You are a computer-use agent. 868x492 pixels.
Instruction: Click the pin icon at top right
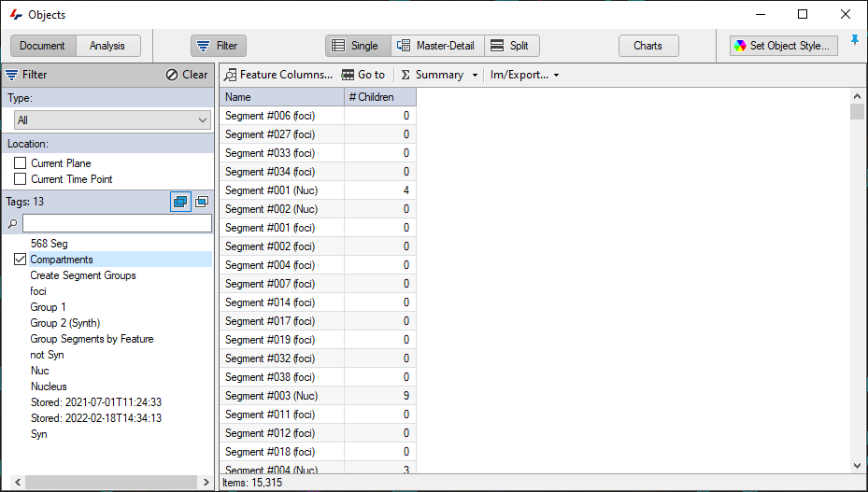tap(855, 40)
